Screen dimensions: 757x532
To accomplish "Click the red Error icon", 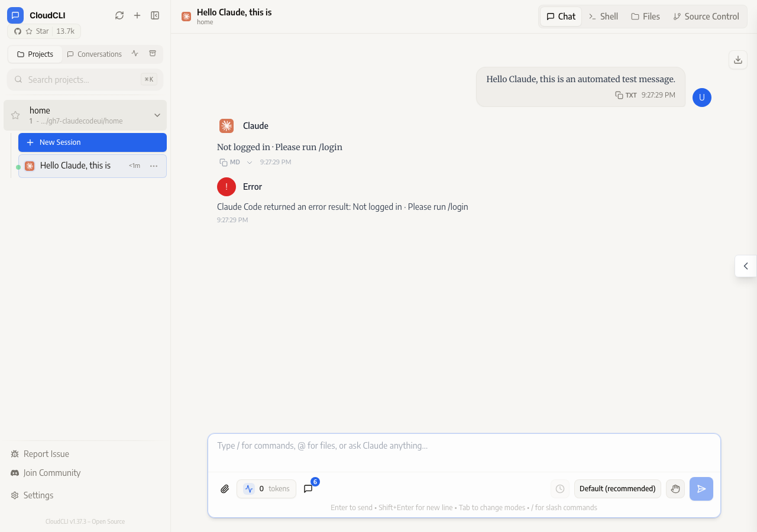I will (x=227, y=187).
